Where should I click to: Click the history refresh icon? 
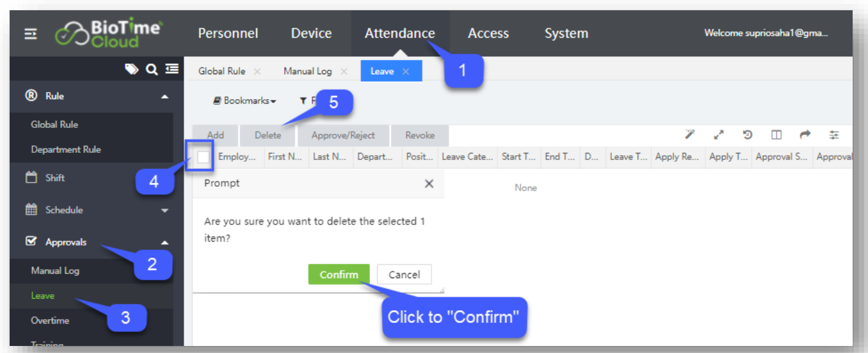click(x=747, y=135)
